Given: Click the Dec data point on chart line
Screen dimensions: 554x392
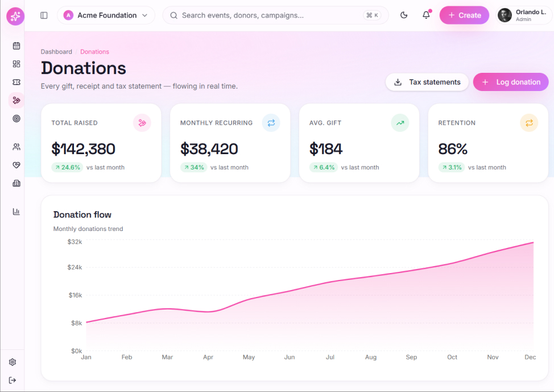Looking at the screenshot, I should click(x=533, y=242).
